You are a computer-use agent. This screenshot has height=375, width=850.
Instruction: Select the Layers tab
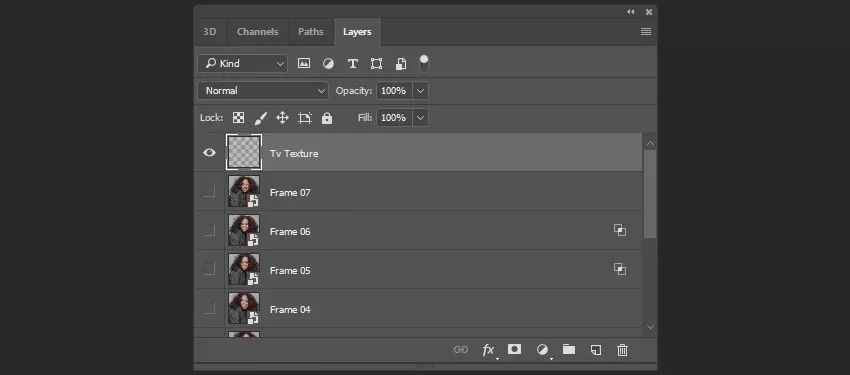pyautogui.click(x=357, y=31)
